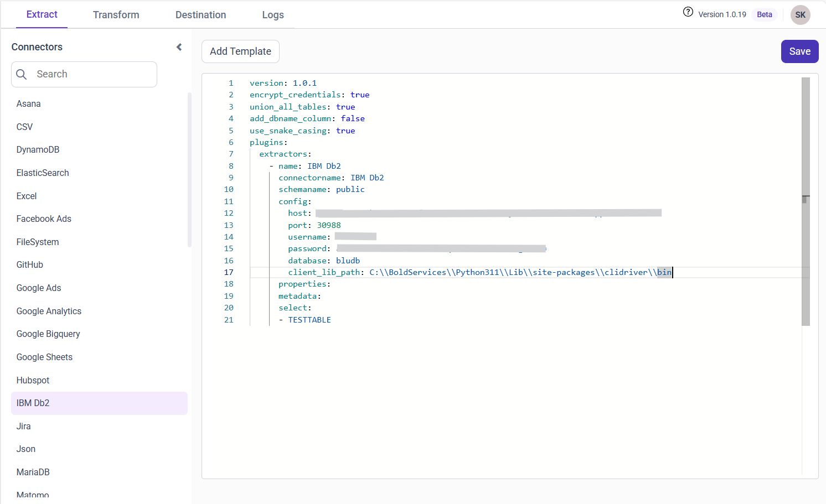This screenshot has height=504, width=826.
Task: Click the Add Template button
Action: pyautogui.click(x=240, y=51)
